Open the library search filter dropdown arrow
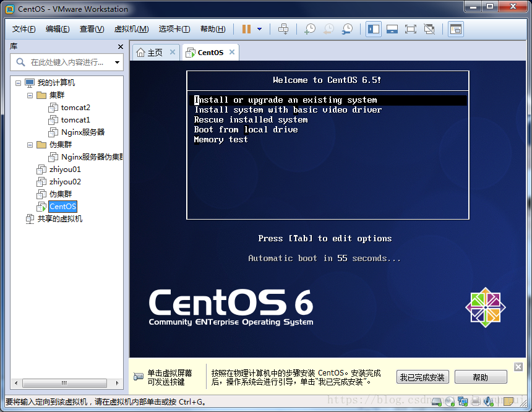This screenshot has width=532, height=412. tap(117, 62)
